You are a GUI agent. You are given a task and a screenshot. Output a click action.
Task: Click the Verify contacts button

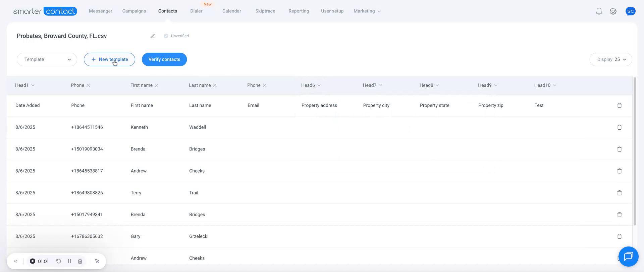click(164, 59)
